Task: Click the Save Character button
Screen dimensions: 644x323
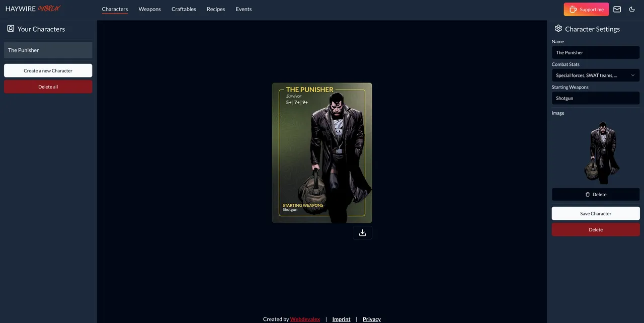Action: [596, 213]
